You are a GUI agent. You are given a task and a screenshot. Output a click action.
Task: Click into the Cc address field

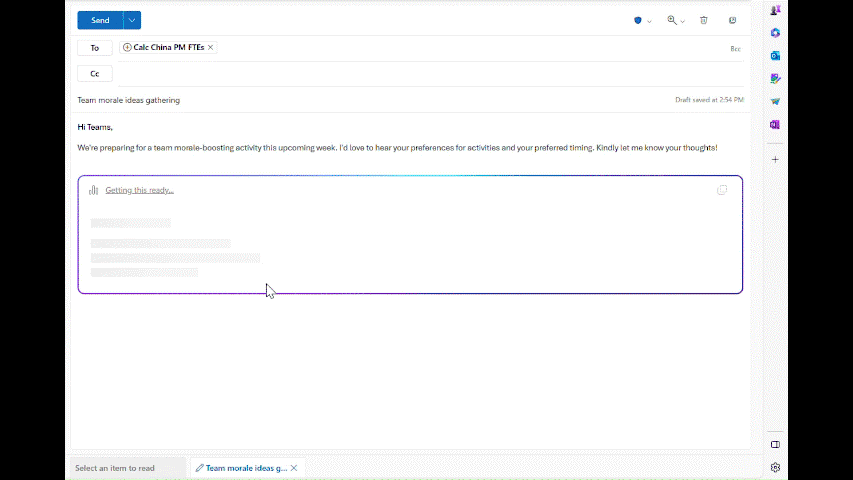[x=430, y=73]
